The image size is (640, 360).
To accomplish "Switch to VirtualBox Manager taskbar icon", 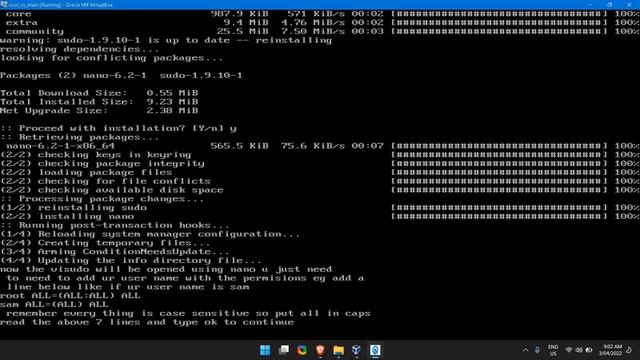I will [356, 350].
